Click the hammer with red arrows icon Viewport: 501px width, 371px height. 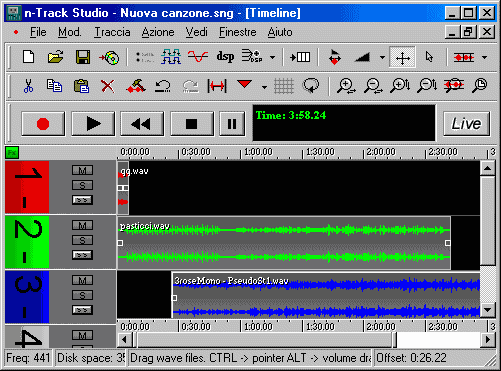point(136,86)
